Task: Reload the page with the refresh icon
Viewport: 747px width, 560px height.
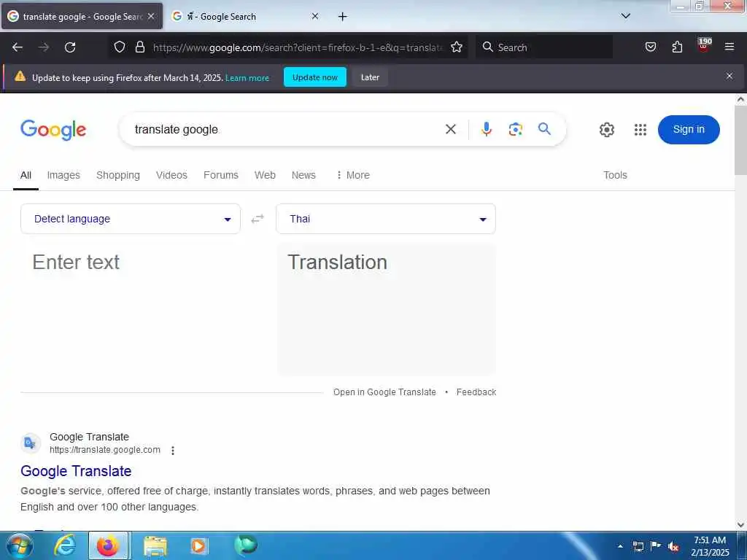Action: [x=70, y=47]
